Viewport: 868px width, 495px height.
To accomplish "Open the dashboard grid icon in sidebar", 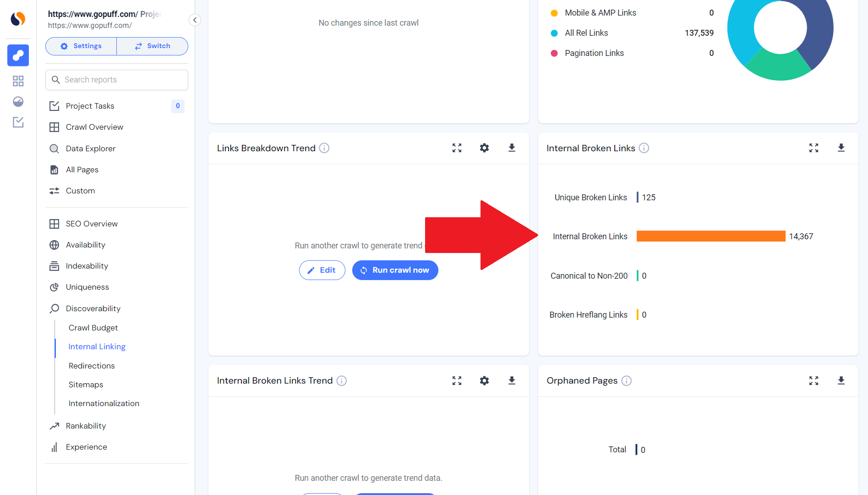I will tap(18, 81).
